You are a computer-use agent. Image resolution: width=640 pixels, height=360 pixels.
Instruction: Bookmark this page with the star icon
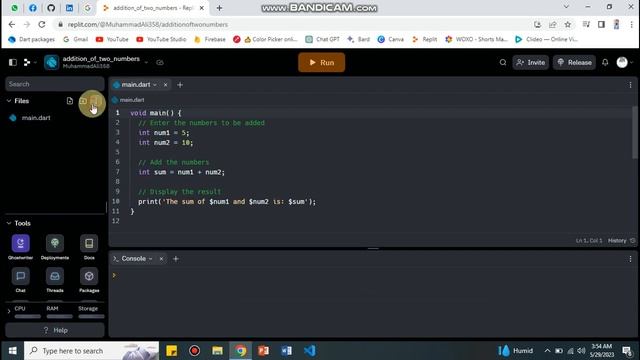coord(568,24)
